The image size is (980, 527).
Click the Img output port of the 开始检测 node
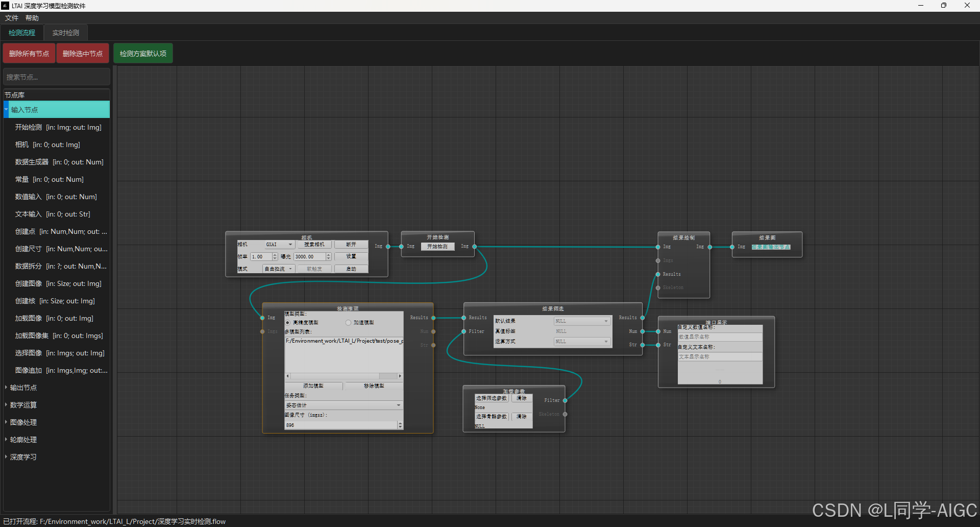tap(475, 247)
